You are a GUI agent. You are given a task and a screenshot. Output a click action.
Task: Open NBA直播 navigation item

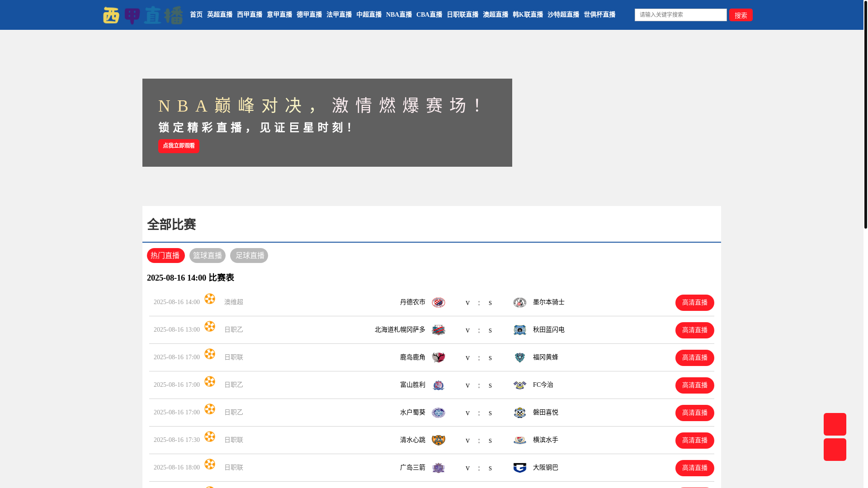[x=399, y=14]
